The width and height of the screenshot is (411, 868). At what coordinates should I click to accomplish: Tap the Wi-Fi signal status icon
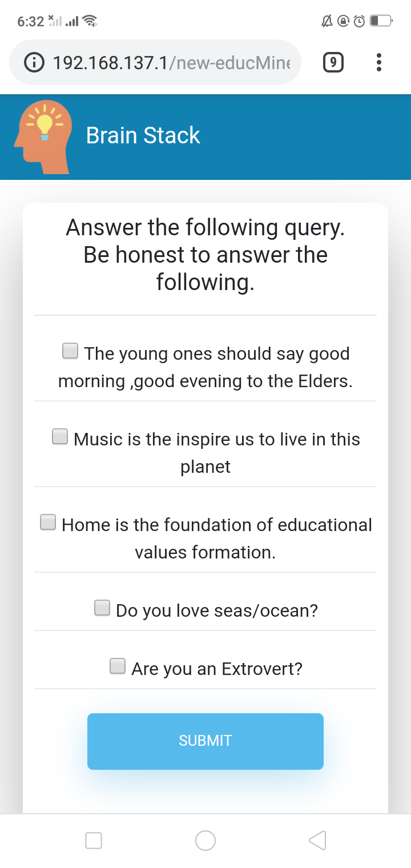point(90,22)
